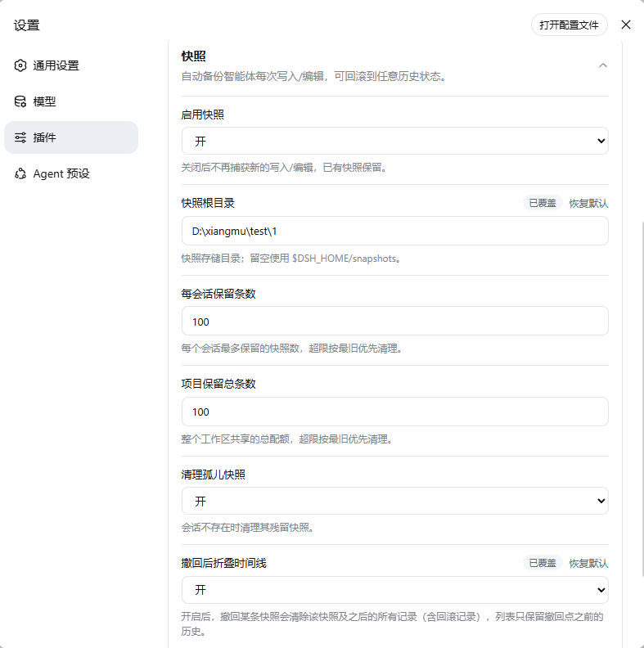Click the 清理孤儿快照 label
Viewport: 644px width, 648px height.
[214, 475]
